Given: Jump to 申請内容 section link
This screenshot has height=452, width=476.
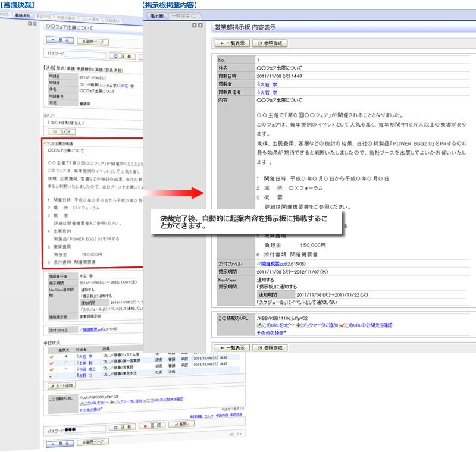Looking at the screenshot, I should pos(222,415).
